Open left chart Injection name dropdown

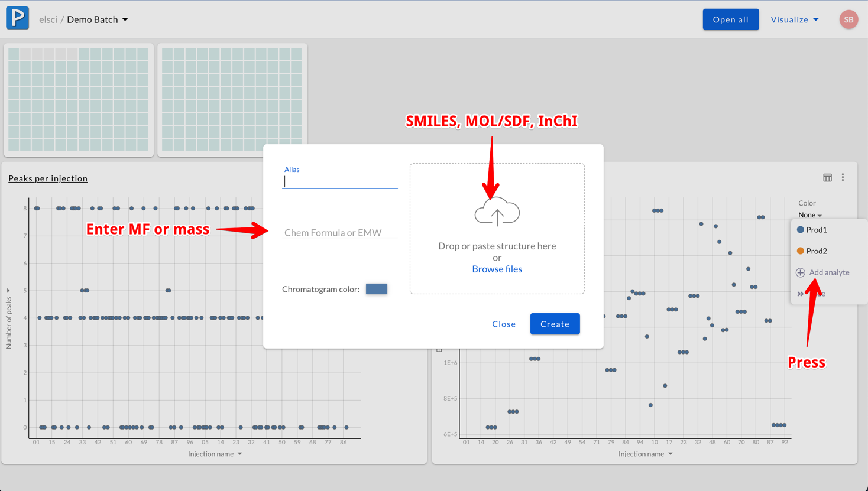pos(215,454)
